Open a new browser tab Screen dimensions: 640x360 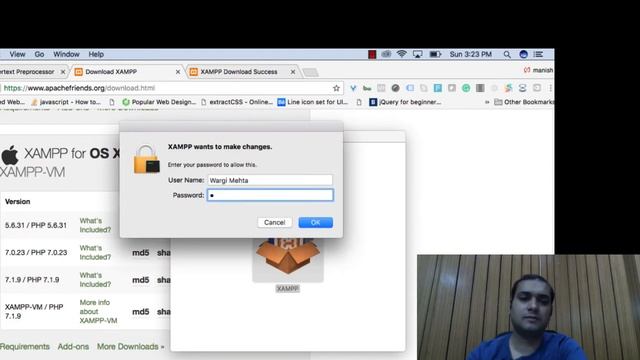pos(311,73)
